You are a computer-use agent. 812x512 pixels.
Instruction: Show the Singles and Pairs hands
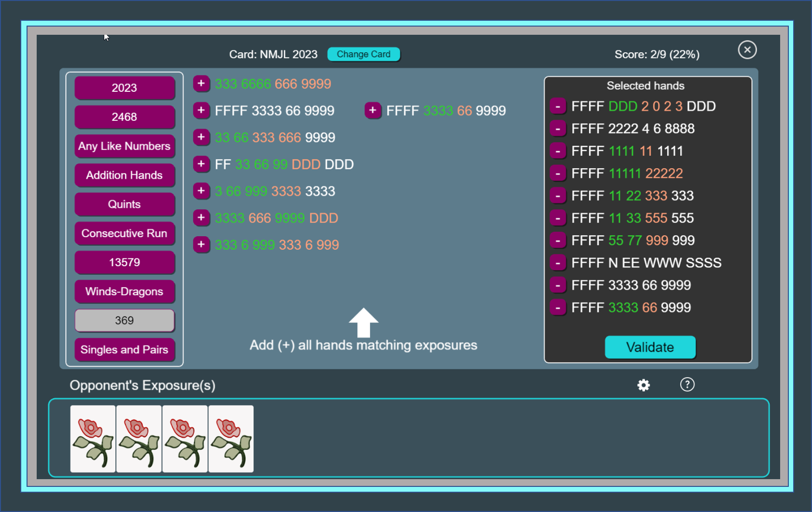point(125,350)
